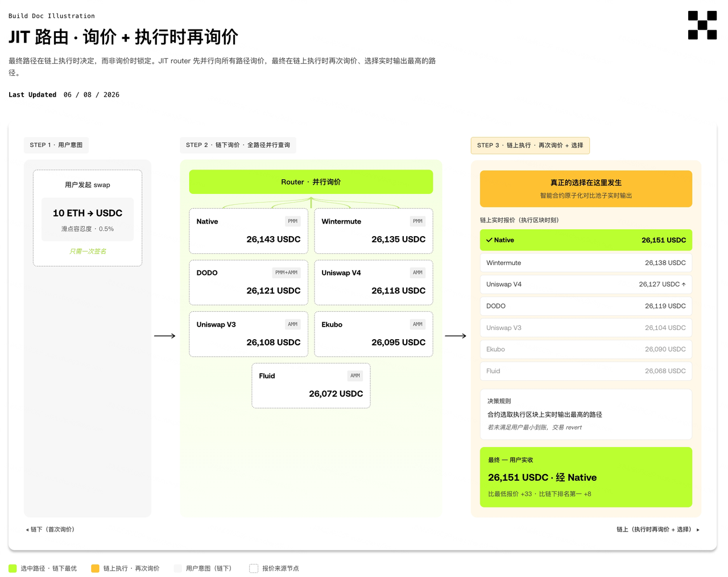
Task: Click the PMM+AMM badge on the DODO card
Action: coord(287,273)
